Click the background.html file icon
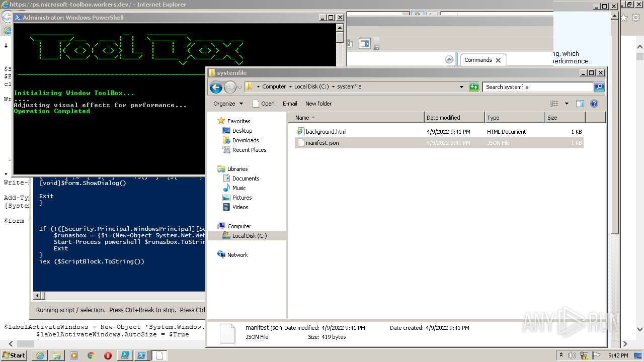Screen dimensions: 644x362 [x=300, y=131]
